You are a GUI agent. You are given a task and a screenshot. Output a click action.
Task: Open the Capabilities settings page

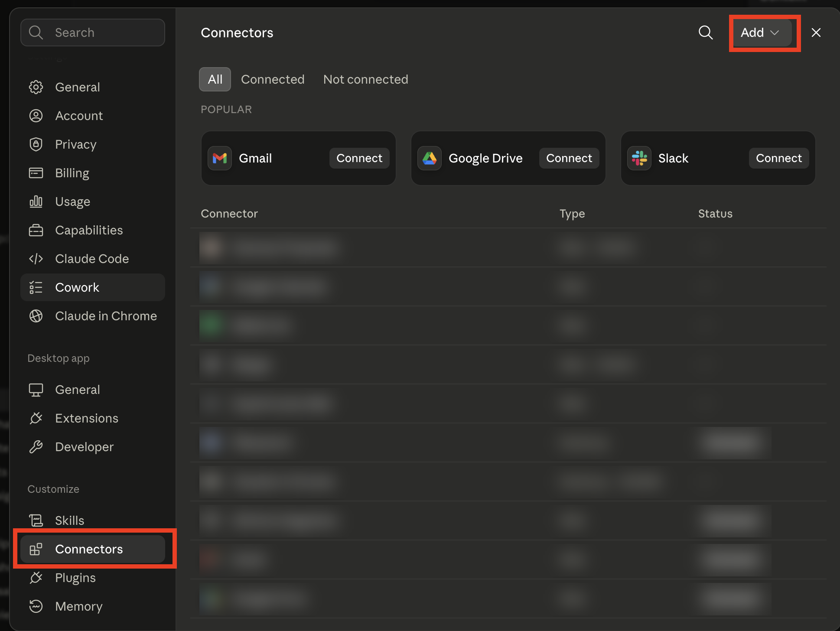click(x=93, y=230)
